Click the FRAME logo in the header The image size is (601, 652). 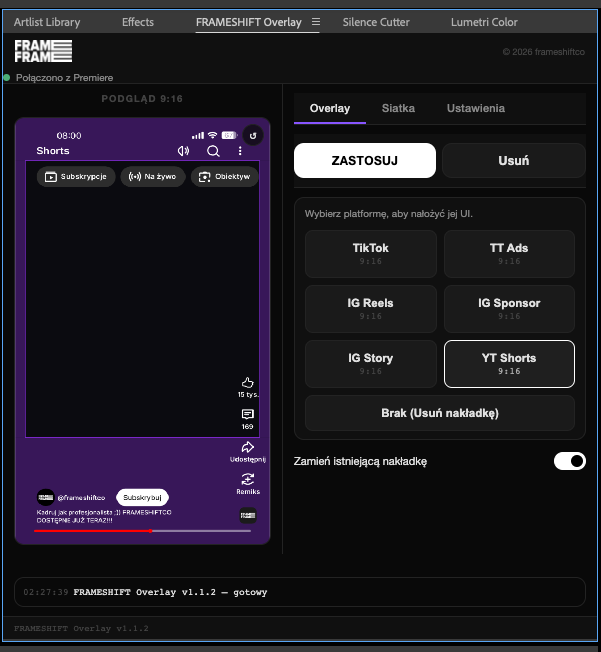43,51
